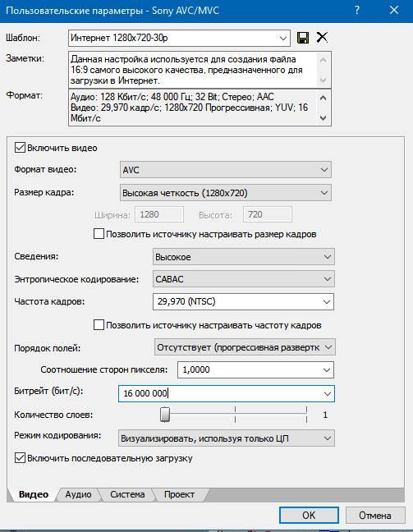Click the Отмена cancel button

pyautogui.click(x=375, y=515)
